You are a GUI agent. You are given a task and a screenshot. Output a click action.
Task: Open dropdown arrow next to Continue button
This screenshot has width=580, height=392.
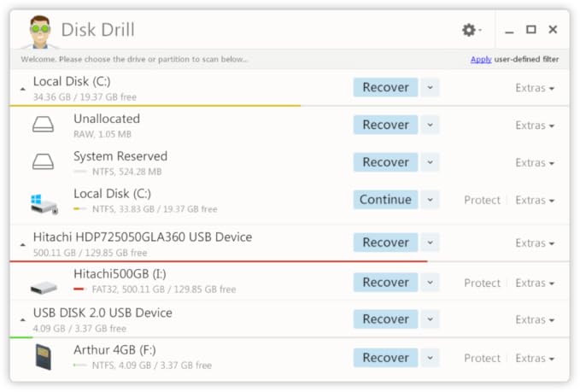(x=430, y=200)
